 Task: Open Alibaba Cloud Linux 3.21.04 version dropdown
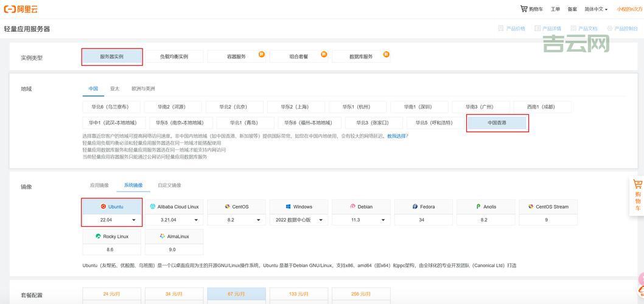(x=174, y=220)
